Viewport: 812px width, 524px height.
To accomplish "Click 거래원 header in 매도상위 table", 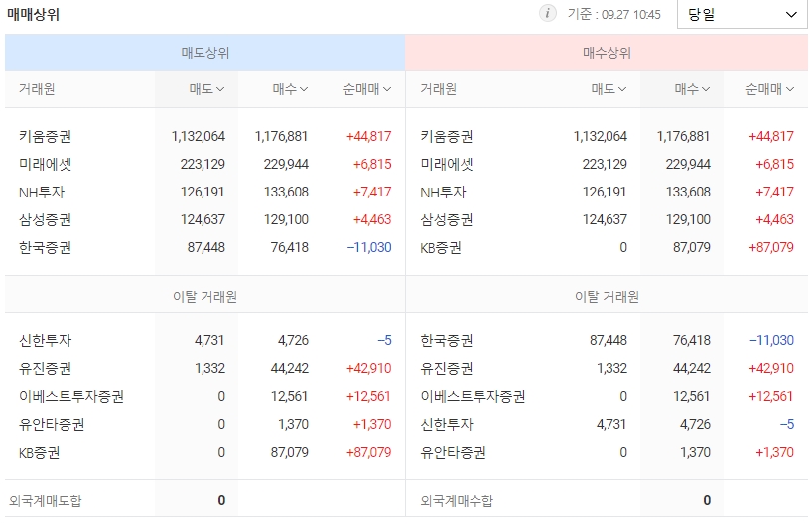I will pyautogui.click(x=37, y=89).
